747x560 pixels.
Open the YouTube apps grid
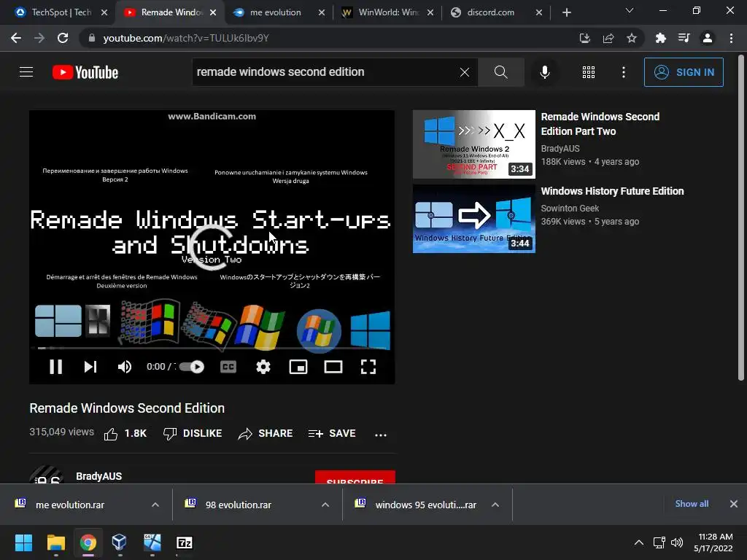click(x=589, y=72)
